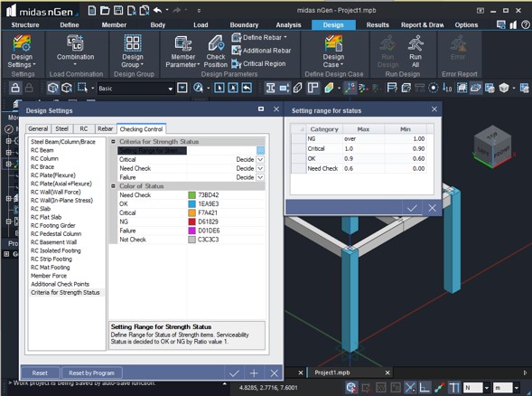The width and height of the screenshot is (532, 396).
Task: Collapse Color of Status section
Action: (113, 185)
